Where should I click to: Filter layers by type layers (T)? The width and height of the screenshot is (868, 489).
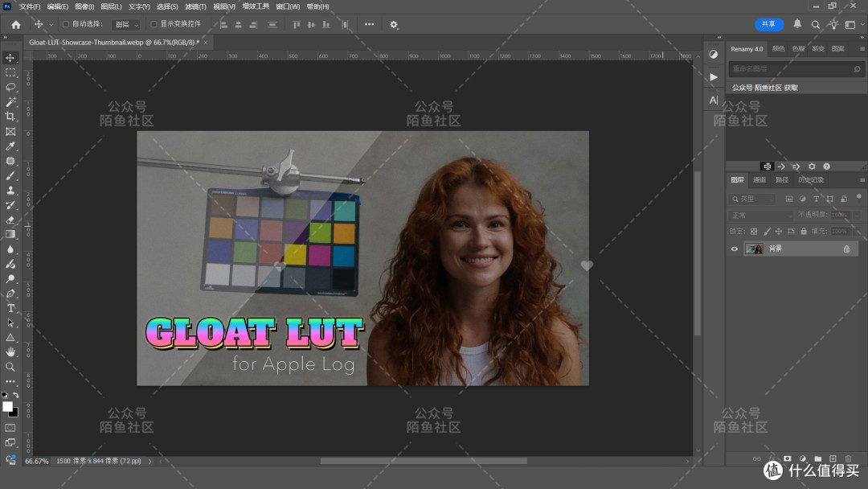click(816, 199)
